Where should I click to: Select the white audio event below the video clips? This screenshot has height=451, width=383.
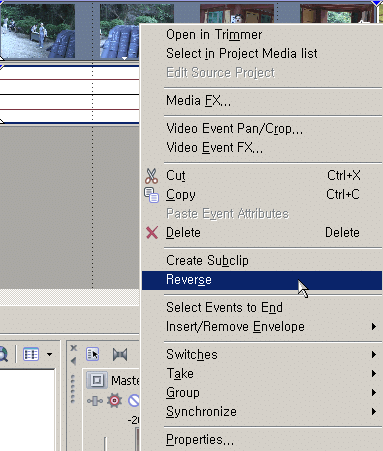click(69, 95)
